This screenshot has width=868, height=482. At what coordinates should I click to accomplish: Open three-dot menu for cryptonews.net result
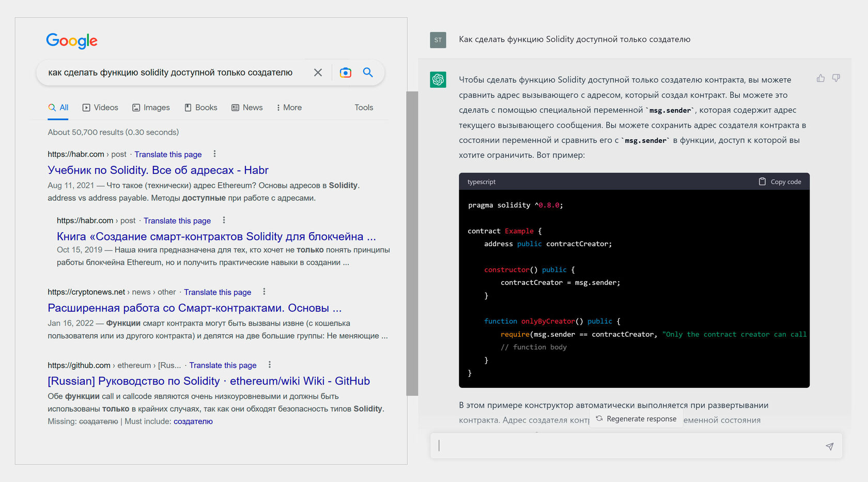point(264,292)
